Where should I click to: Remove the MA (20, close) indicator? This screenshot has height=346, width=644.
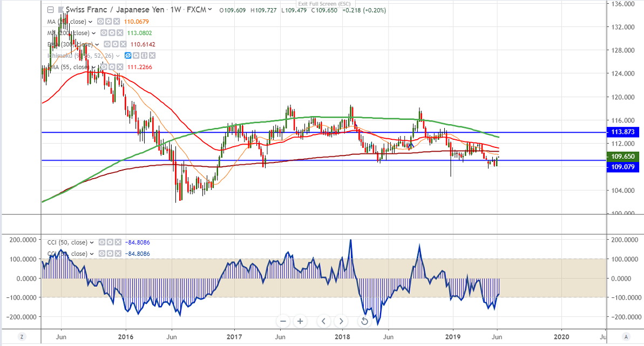pos(117,22)
